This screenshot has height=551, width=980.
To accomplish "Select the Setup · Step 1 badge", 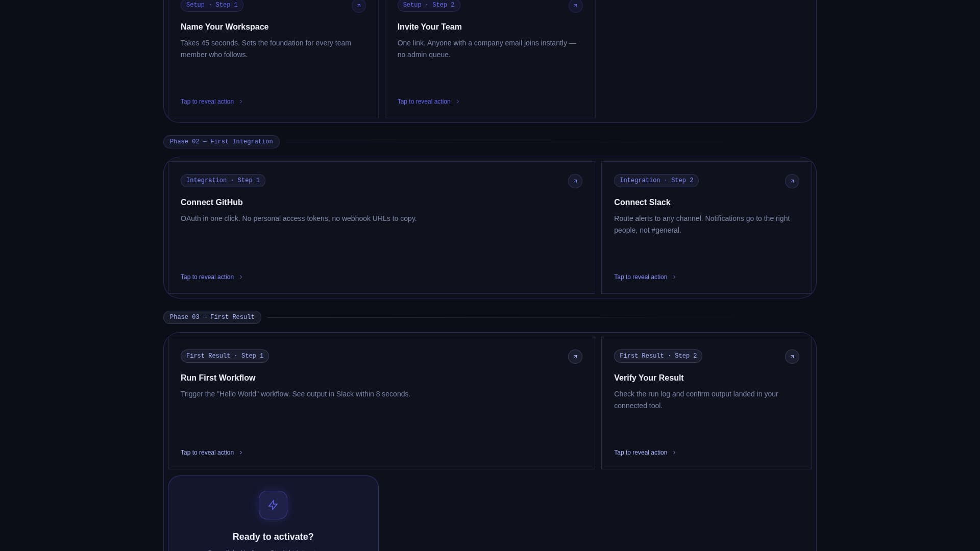I will coord(212,5).
